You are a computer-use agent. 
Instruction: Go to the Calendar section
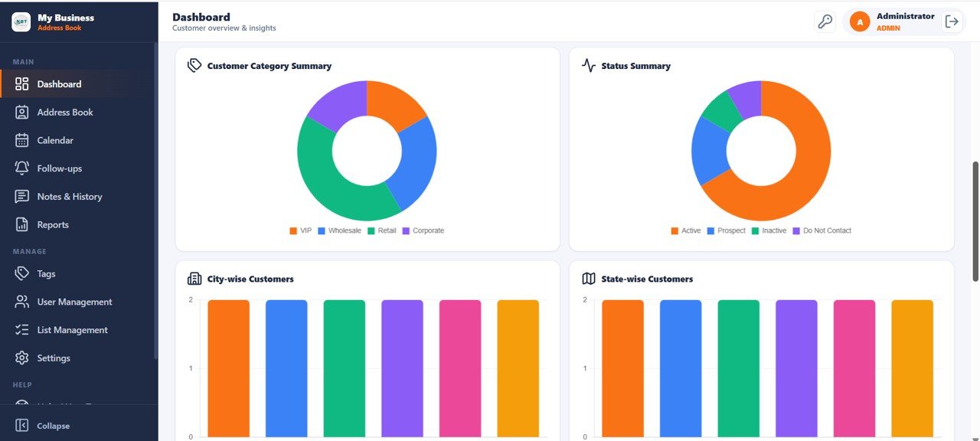[x=78, y=140]
